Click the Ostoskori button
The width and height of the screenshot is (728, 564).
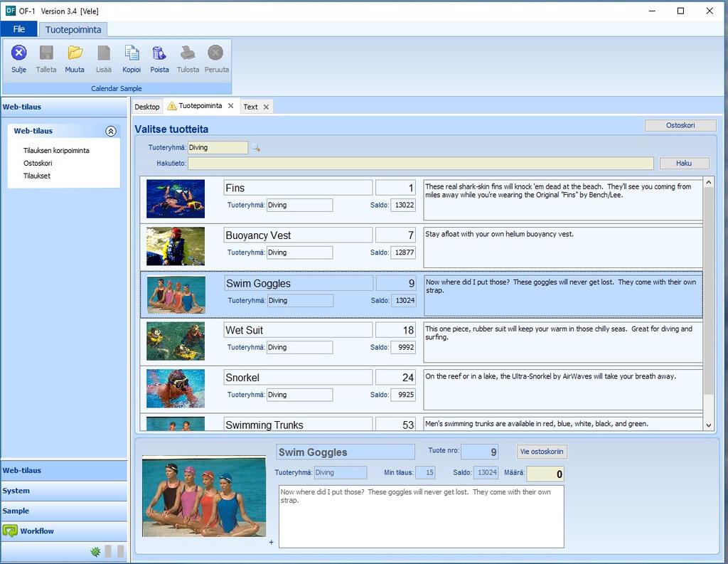[x=680, y=125]
